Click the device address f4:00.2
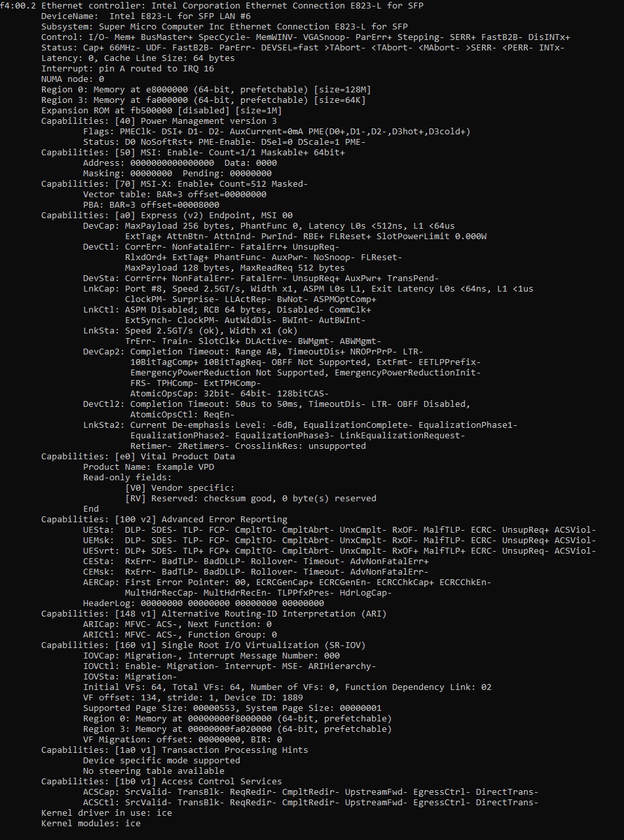The height and width of the screenshot is (840, 624). (18, 5)
